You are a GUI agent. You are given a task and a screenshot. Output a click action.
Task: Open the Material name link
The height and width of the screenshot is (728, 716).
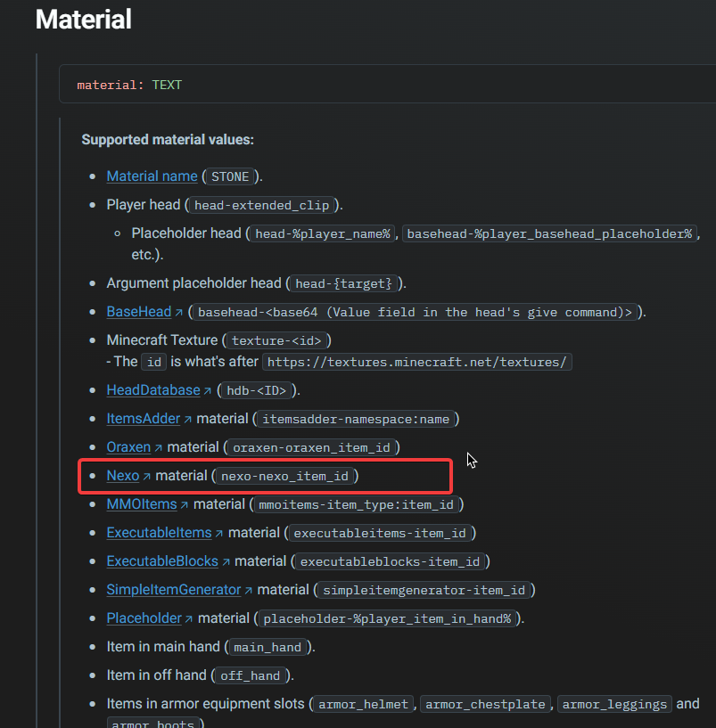(152, 176)
